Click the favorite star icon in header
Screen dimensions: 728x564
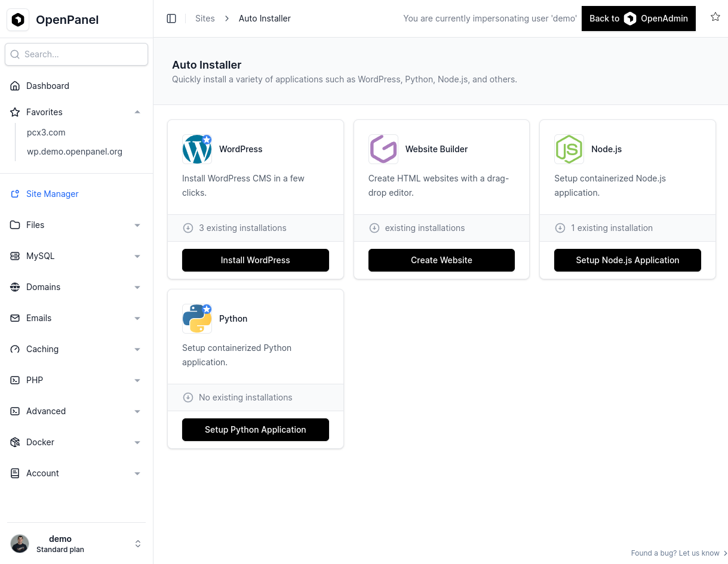(715, 17)
